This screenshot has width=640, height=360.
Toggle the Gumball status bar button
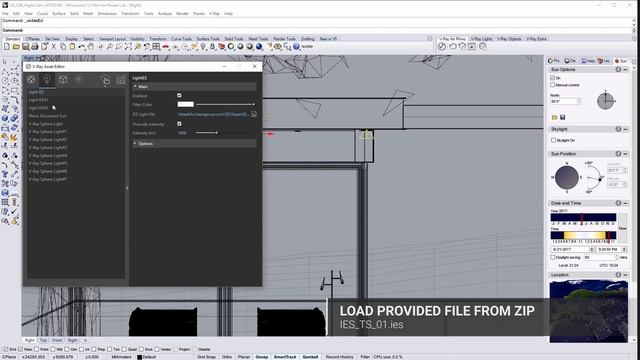[311, 357]
